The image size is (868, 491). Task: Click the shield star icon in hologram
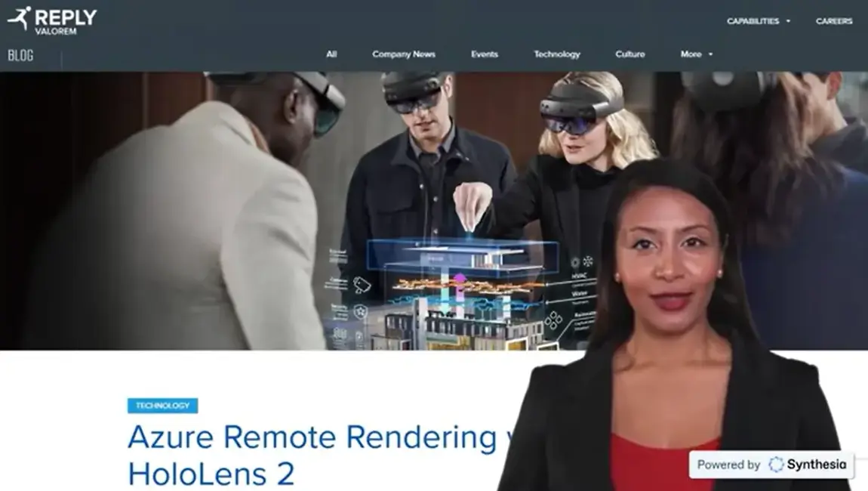pos(361,310)
